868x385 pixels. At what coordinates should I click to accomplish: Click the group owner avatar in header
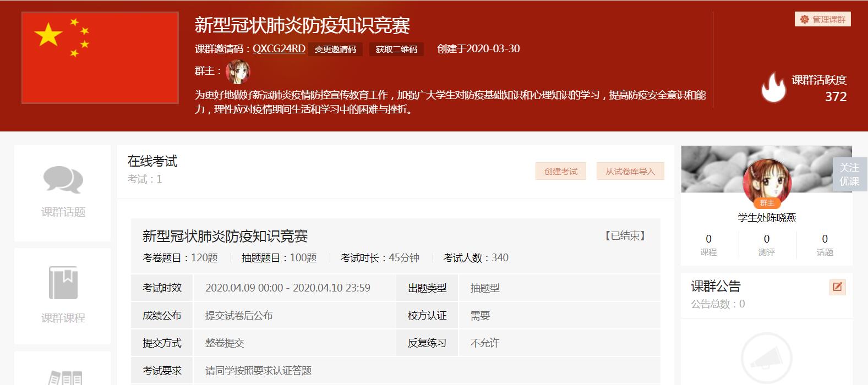238,71
